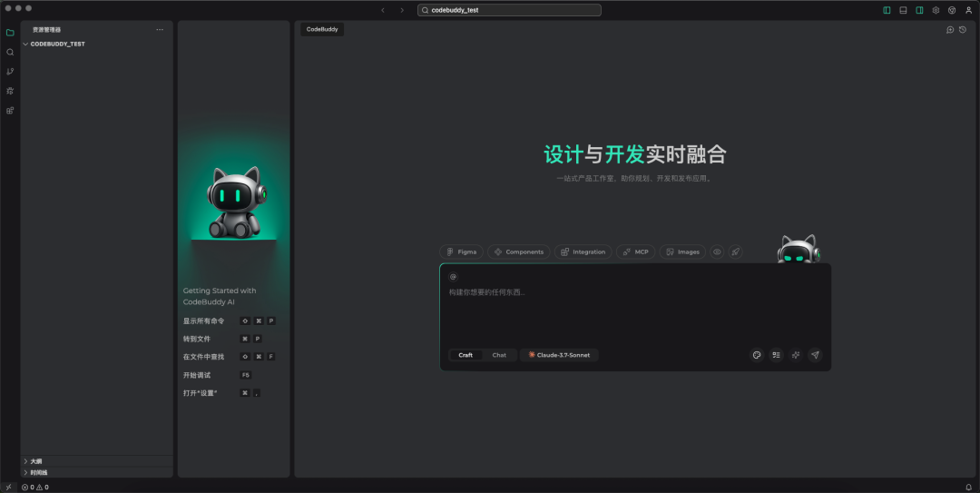The image size is (980, 493).
Task: Focus the 构建你想要的任何东西 prompt input
Action: [x=635, y=292]
